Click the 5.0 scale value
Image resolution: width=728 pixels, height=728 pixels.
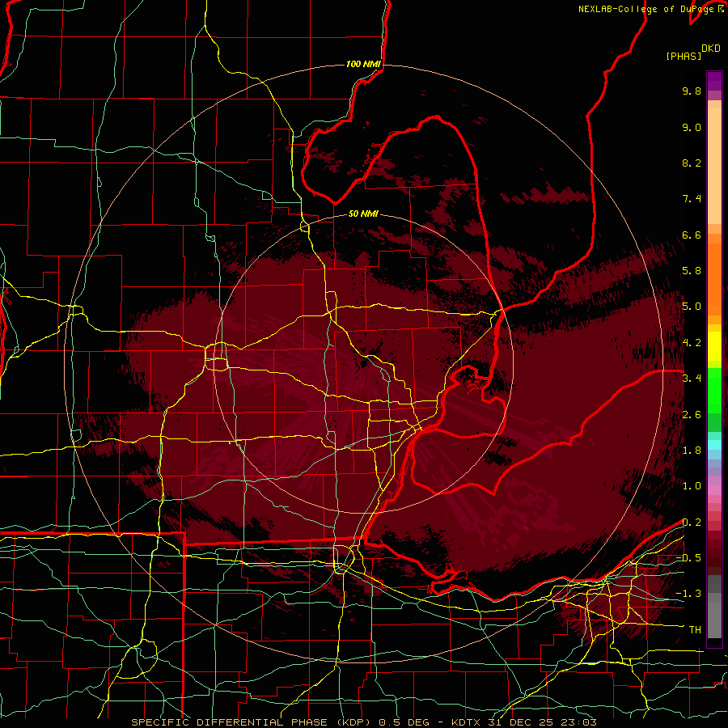pyautogui.click(x=692, y=307)
